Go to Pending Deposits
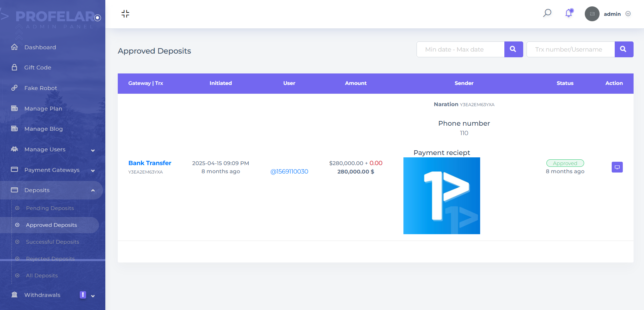Viewport: 644px width, 310px height. 50,208
